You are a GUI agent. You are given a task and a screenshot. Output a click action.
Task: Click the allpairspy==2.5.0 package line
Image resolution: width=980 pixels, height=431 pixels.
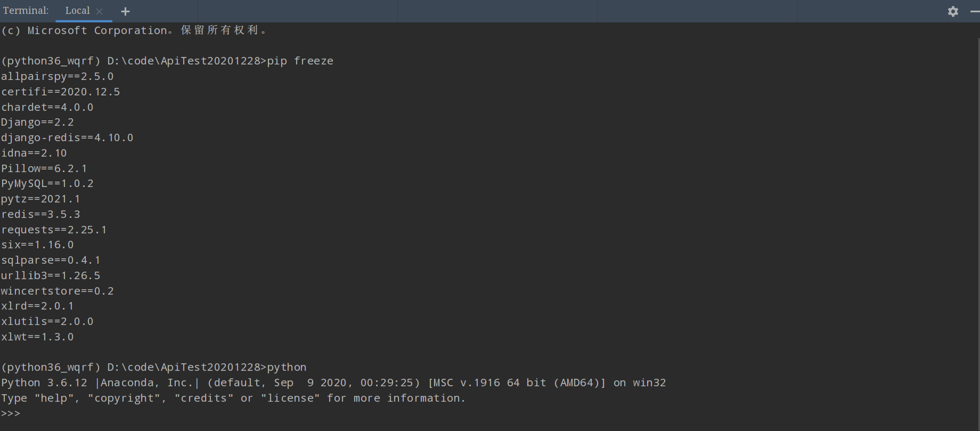coord(57,76)
